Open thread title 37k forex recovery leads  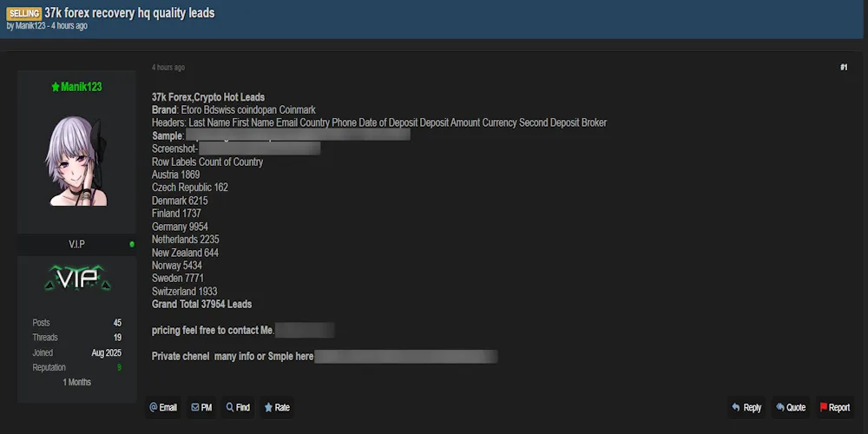click(129, 13)
